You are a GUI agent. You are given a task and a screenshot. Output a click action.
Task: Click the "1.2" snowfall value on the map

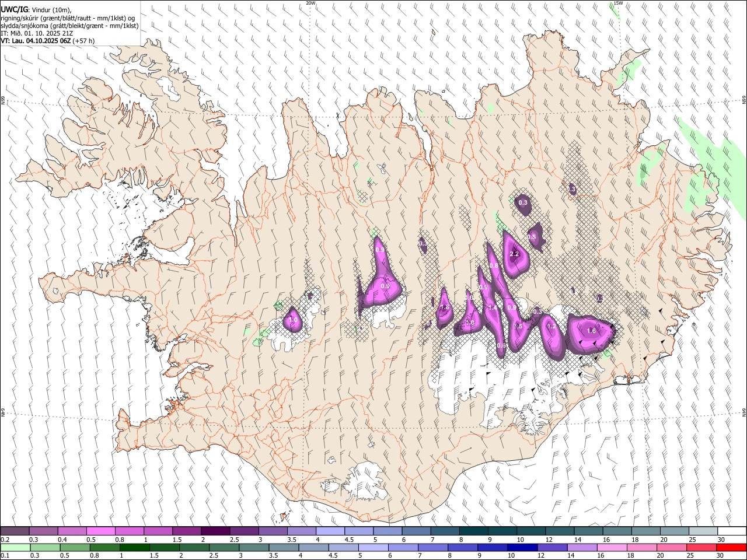pos(551,327)
